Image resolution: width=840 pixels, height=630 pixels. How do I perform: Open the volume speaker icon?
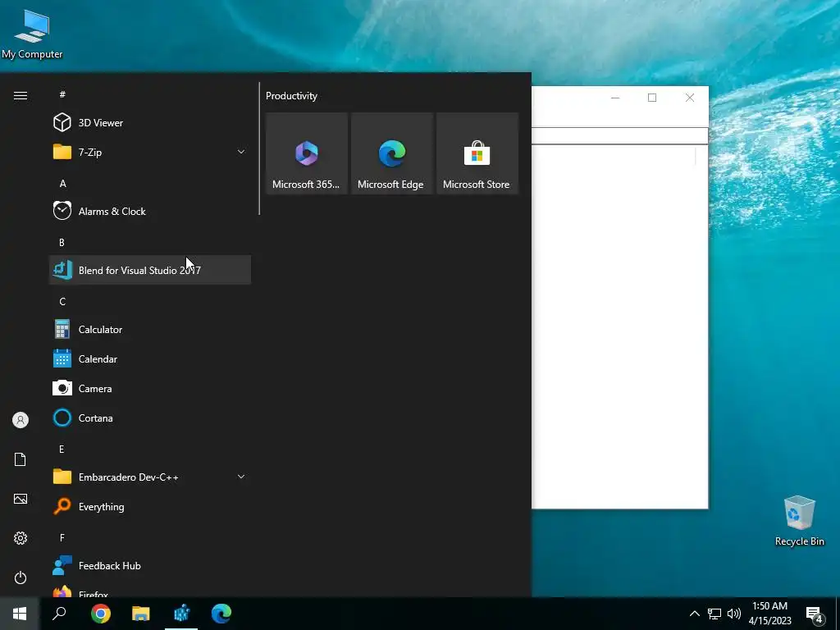coord(734,614)
